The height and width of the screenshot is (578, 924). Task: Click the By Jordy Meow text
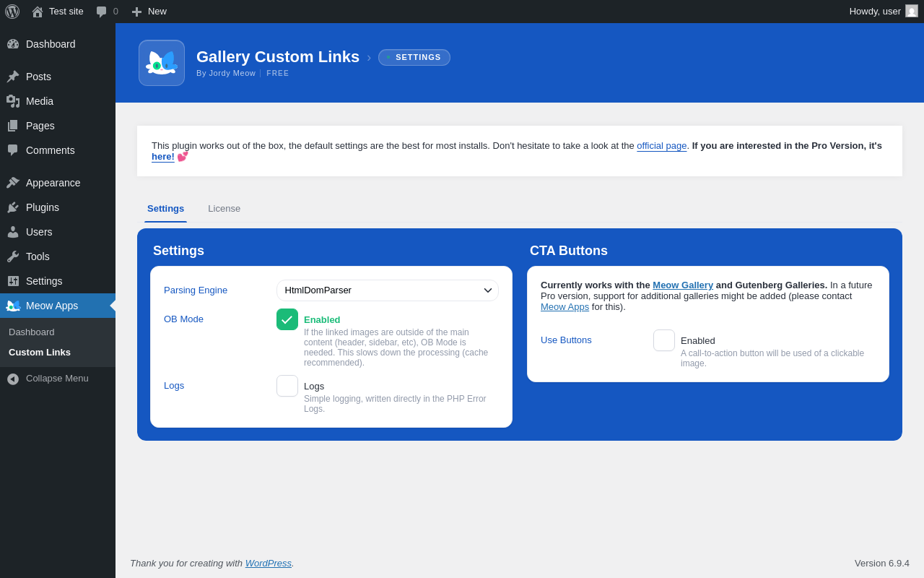(226, 74)
